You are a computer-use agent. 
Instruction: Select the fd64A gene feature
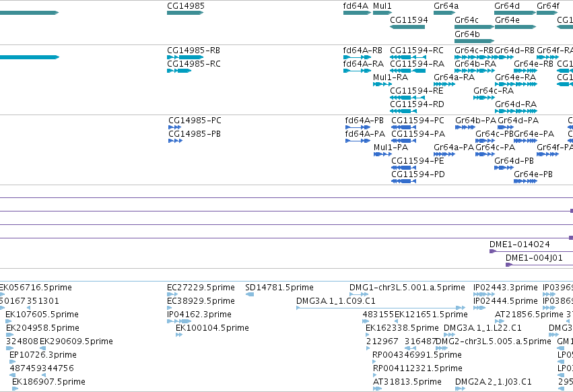[357, 13]
